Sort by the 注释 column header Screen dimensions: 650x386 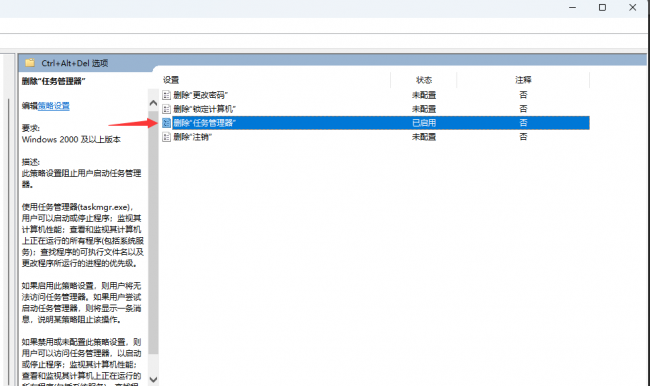[523, 80]
